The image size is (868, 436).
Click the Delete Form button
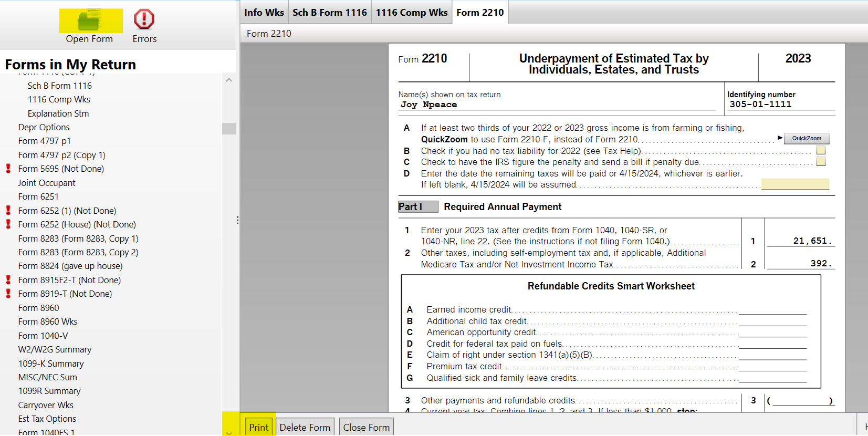pyautogui.click(x=305, y=427)
